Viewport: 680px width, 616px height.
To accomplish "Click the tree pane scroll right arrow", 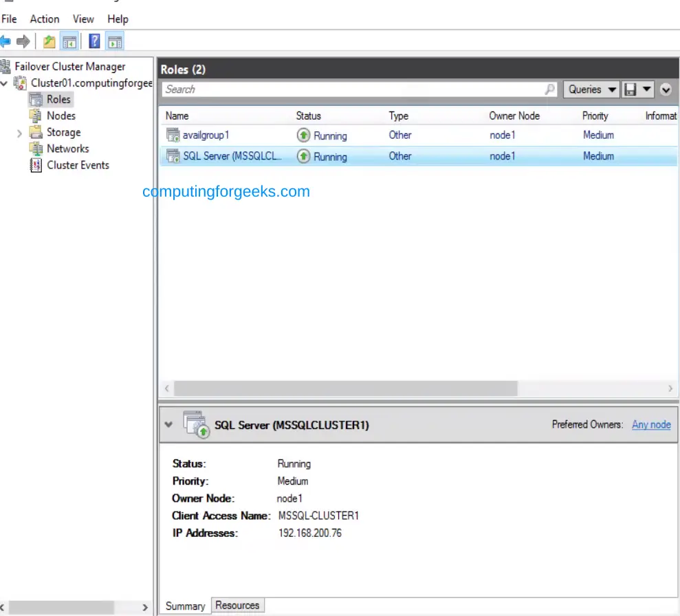I will tap(145, 607).
